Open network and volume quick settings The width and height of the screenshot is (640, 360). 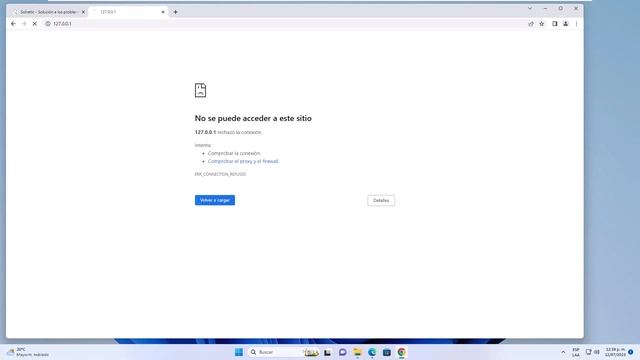(592, 352)
